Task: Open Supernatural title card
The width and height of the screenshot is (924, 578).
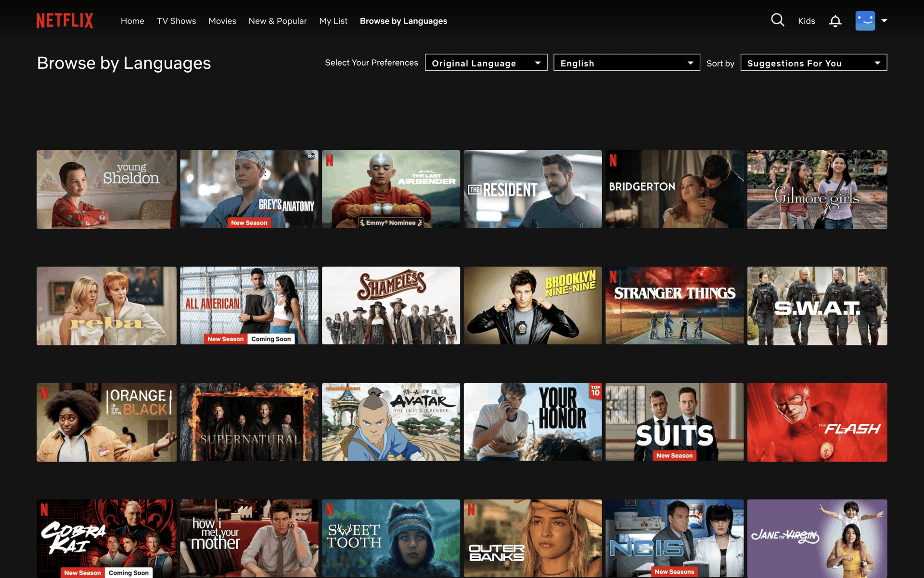Action: 249,422
